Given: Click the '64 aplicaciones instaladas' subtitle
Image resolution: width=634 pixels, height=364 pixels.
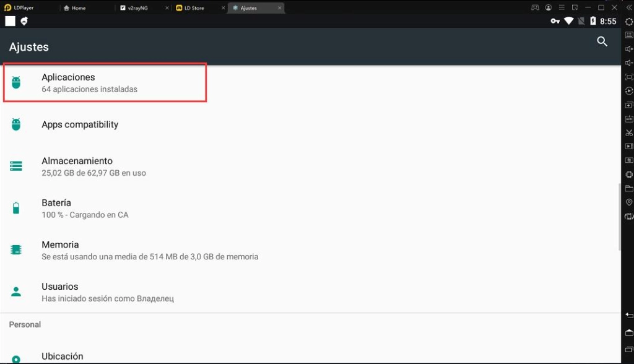Looking at the screenshot, I should (x=89, y=89).
